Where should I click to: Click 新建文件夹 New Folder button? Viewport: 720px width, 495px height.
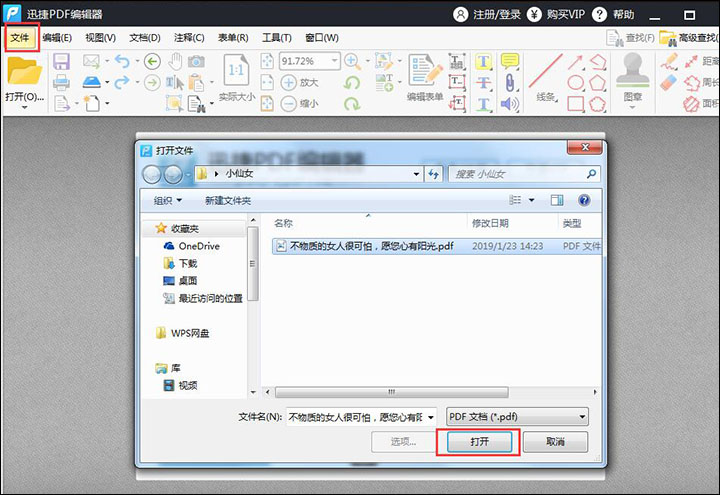pos(228,200)
